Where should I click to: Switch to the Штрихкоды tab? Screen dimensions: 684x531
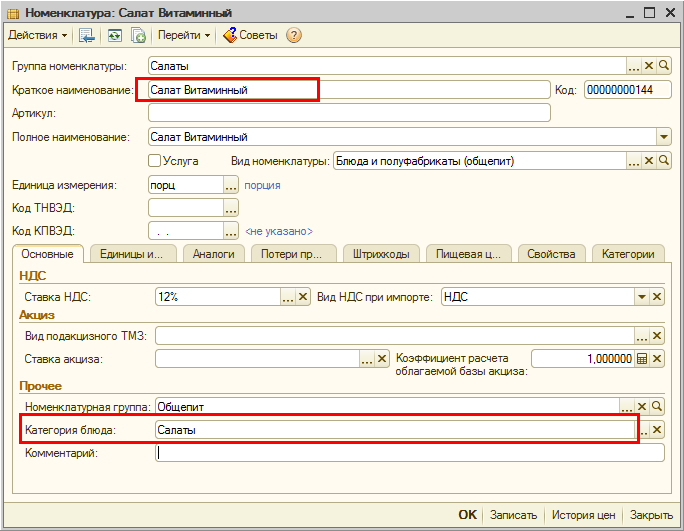(x=381, y=254)
